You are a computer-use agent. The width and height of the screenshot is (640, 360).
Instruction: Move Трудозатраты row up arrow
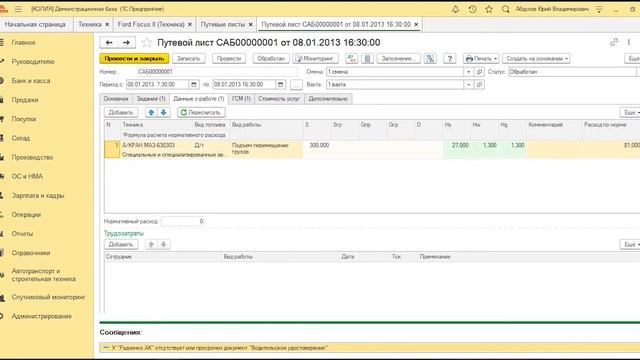[151, 244]
